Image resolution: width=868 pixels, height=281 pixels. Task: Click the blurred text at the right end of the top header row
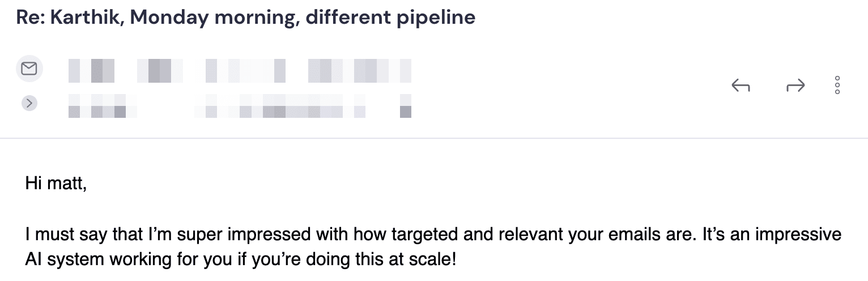click(x=360, y=71)
